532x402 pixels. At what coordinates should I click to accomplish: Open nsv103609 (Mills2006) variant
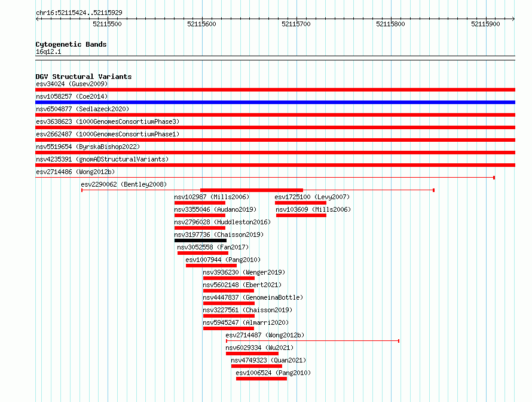[313, 209]
